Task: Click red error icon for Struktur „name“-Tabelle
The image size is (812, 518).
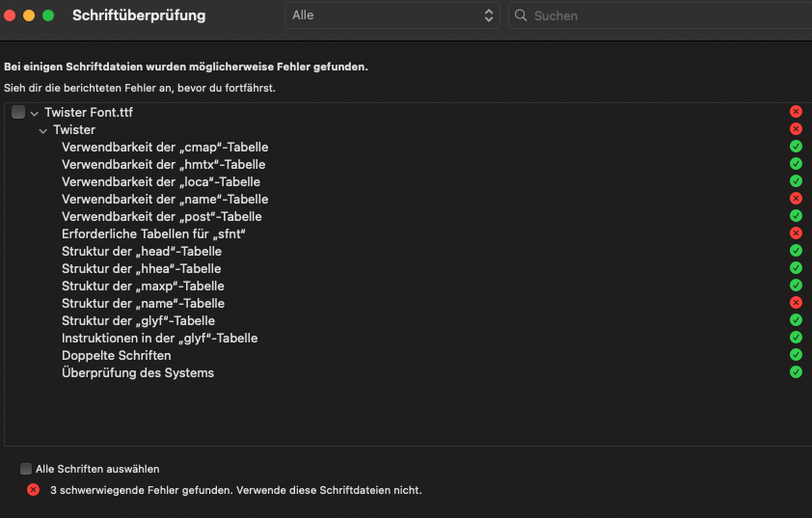Action: tap(796, 303)
